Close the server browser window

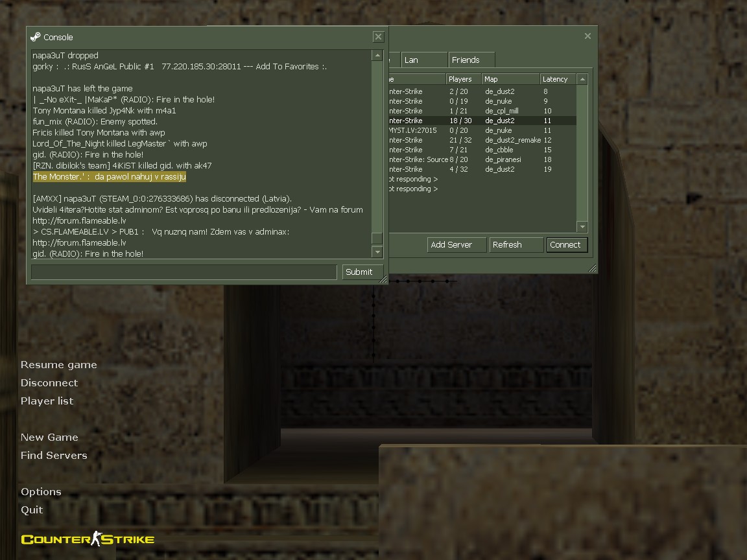(588, 36)
